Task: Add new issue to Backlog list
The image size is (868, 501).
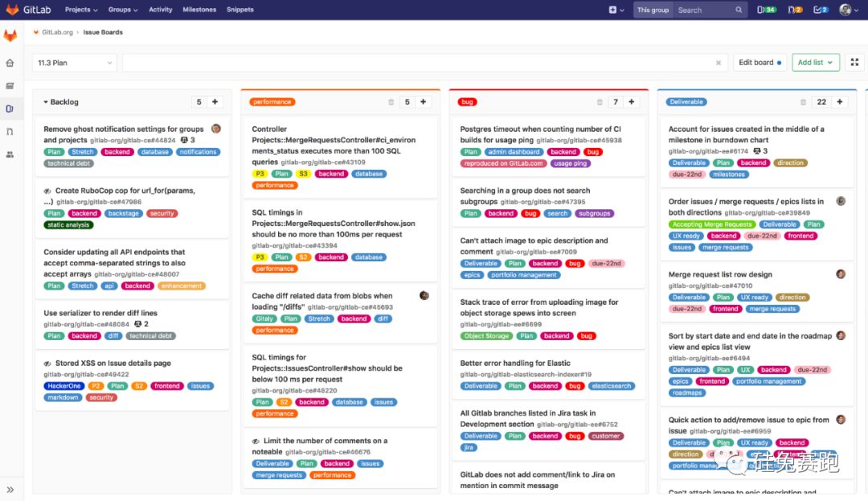Action: [215, 102]
